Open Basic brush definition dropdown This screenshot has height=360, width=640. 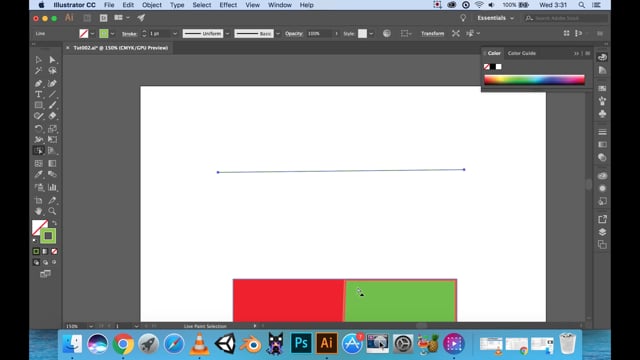tap(278, 34)
